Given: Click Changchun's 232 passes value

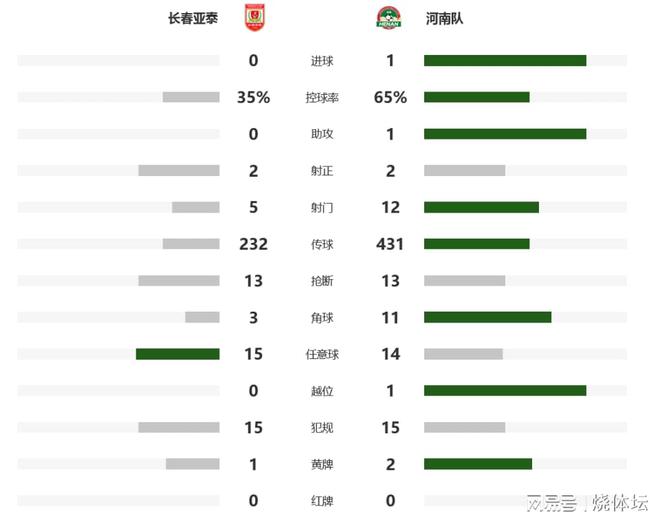Looking at the screenshot, I should pos(253,244).
